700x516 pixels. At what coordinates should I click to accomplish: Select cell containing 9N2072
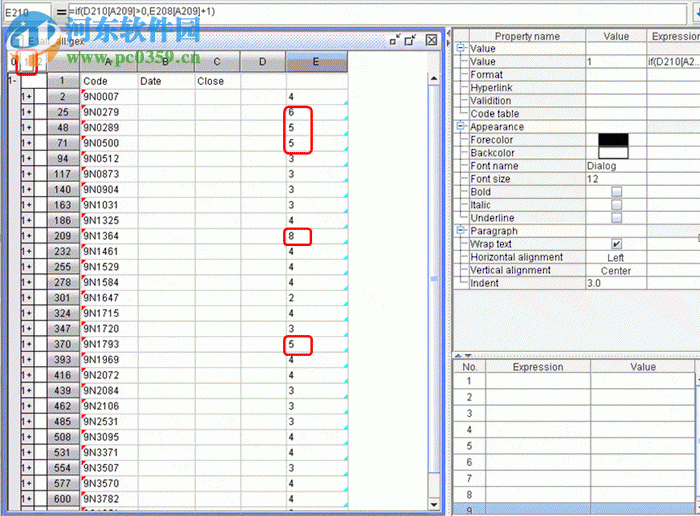109,375
